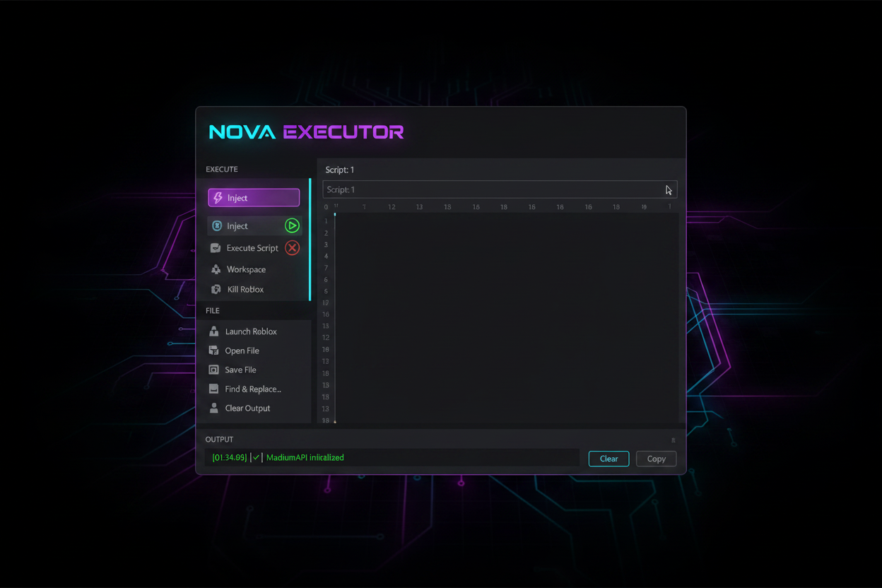Select the Execute Script icon
This screenshot has width=882, height=588.
click(x=216, y=248)
